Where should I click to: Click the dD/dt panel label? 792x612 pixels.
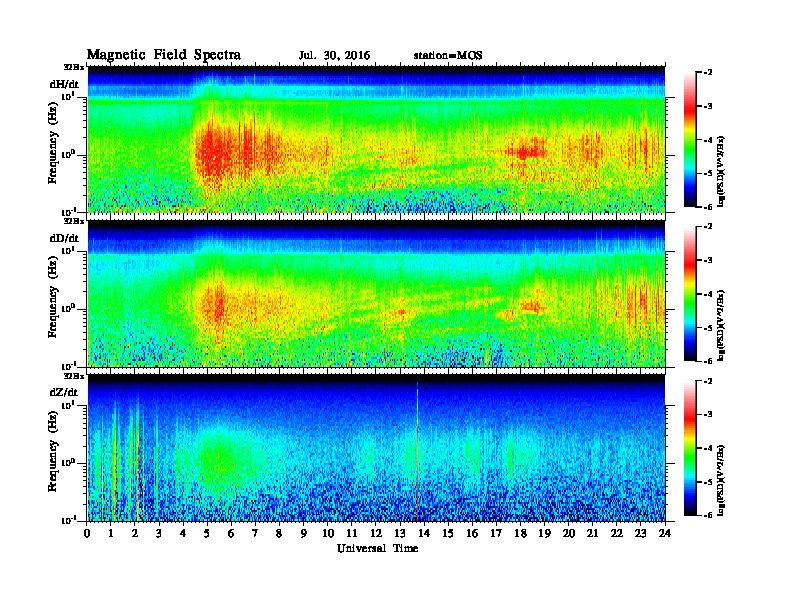click(x=64, y=238)
